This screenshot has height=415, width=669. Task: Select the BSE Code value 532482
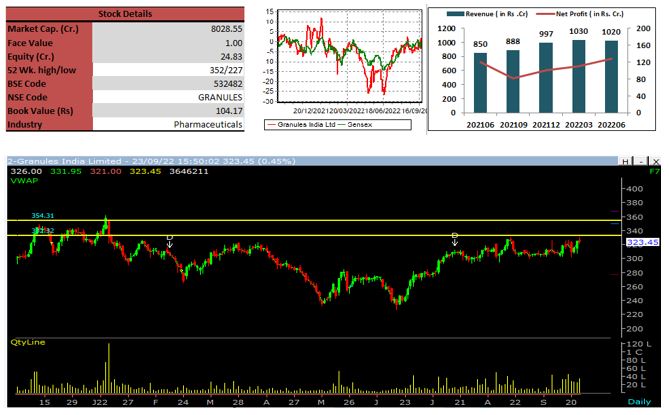pyautogui.click(x=228, y=84)
